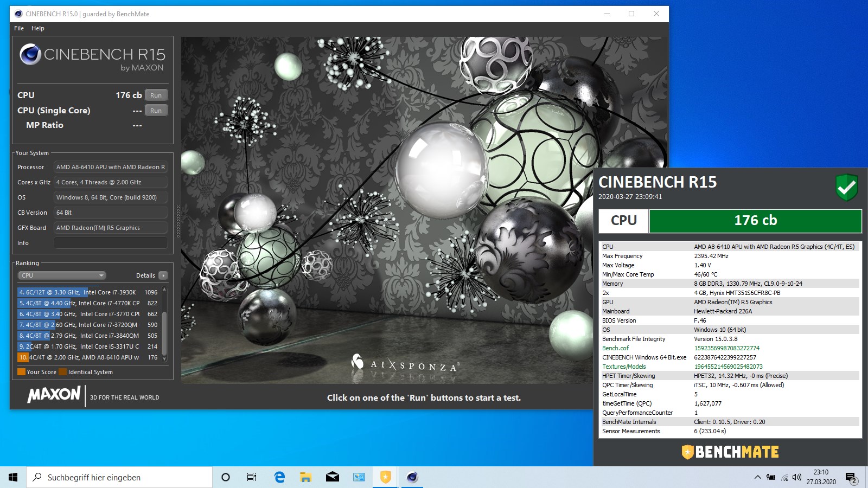Select ranking row Intel Core i7-3930K
This screenshot has height=488, width=868.
88,292
